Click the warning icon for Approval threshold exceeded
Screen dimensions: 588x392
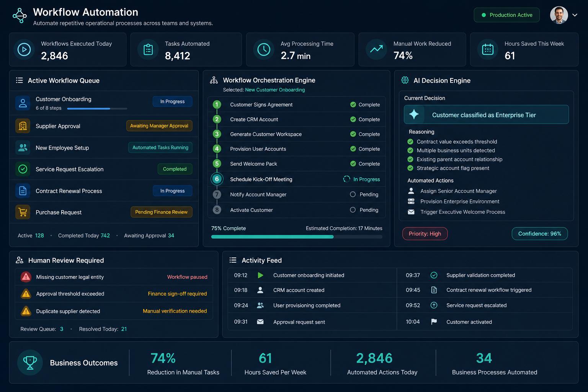click(x=26, y=294)
